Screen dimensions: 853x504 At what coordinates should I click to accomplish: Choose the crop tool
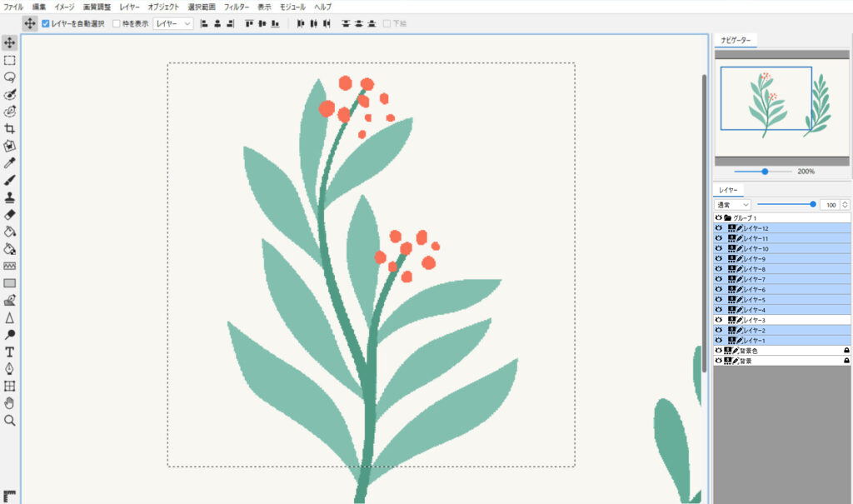tap(10, 128)
